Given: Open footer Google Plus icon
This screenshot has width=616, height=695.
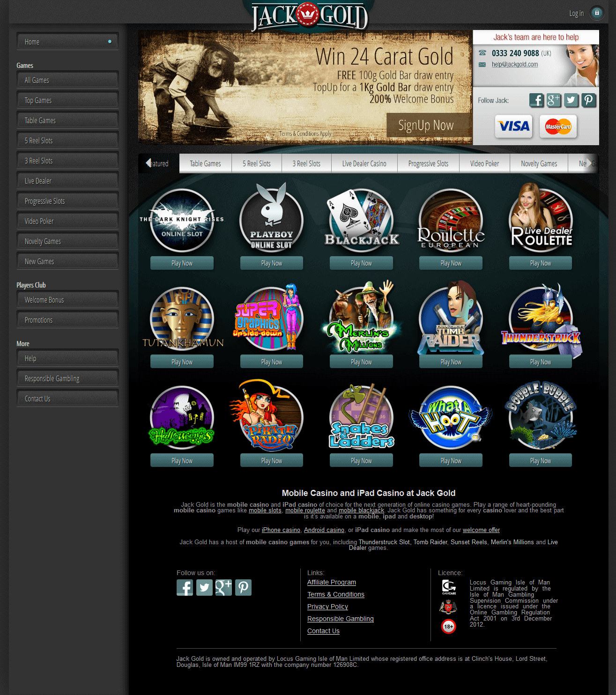Looking at the screenshot, I should point(223,587).
